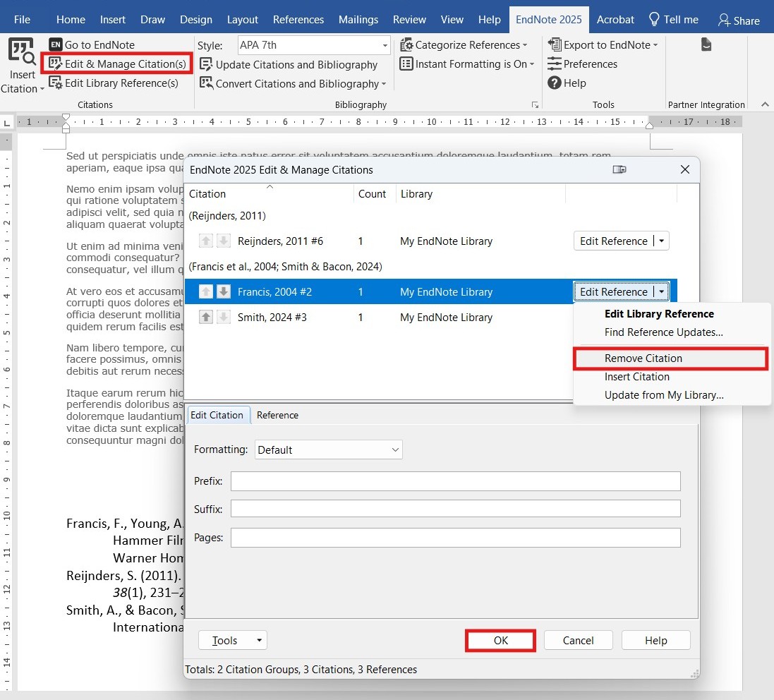This screenshot has height=700, width=774.
Task: Click the dialog Help button
Action: click(655, 640)
